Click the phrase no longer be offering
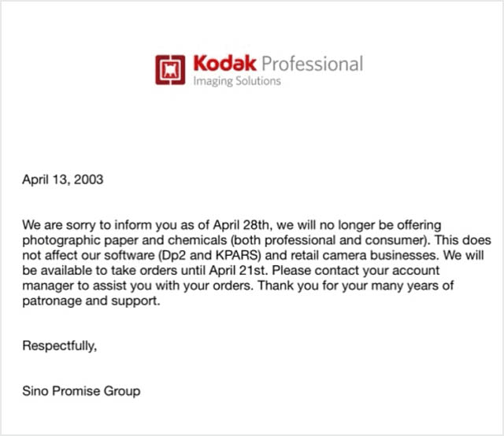504x436 pixels. pos(380,225)
